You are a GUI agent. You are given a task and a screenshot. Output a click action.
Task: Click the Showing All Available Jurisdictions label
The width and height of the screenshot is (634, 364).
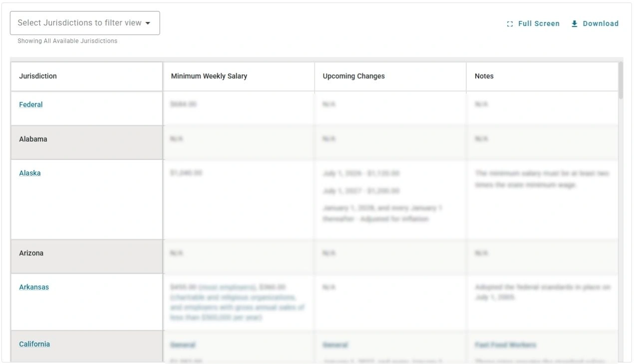pyautogui.click(x=66, y=41)
